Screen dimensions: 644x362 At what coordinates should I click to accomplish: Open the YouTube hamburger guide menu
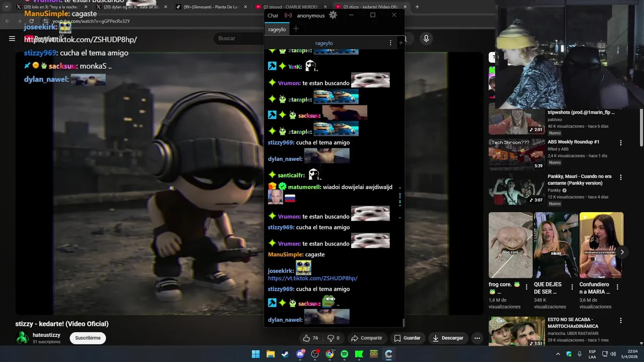[x=12, y=39]
